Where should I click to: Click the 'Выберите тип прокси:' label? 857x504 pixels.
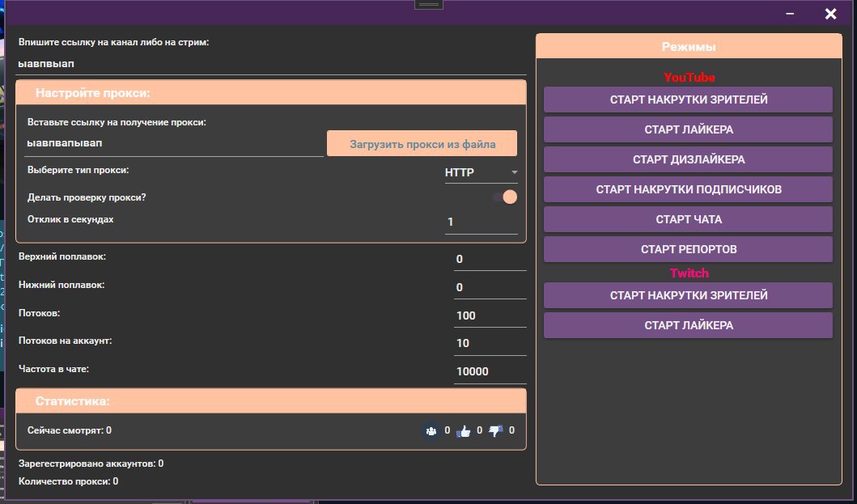pyautogui.click(x=78, y=170)
